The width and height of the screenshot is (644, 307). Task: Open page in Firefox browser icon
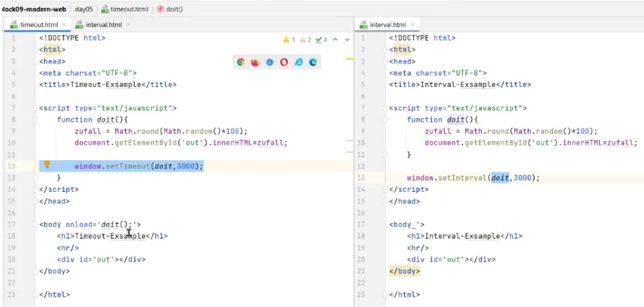[x=256, y=62]
